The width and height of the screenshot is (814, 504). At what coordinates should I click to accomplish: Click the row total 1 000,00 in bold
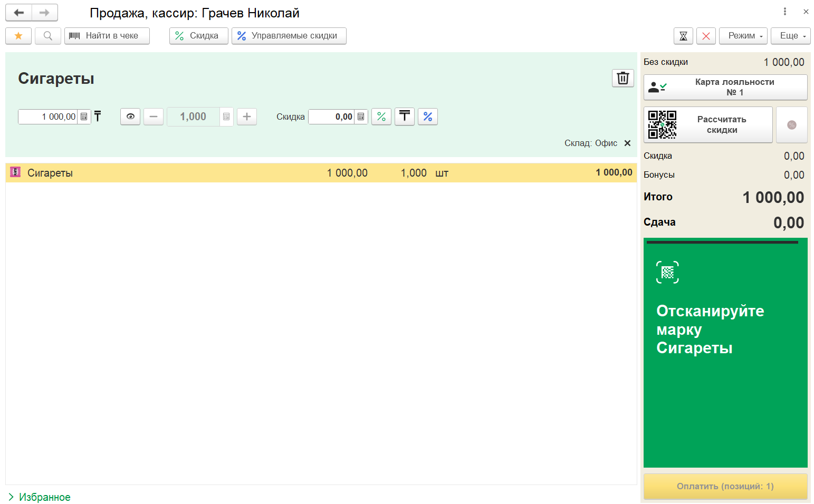(x=614, y=172)
